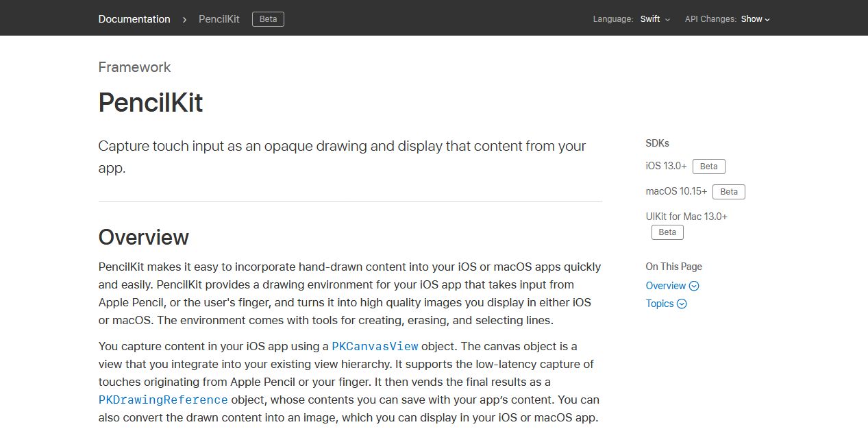The width and height of the screenshot is (868, 429).
Task: Click the Language label in top bar
Action: click(613, 19)
